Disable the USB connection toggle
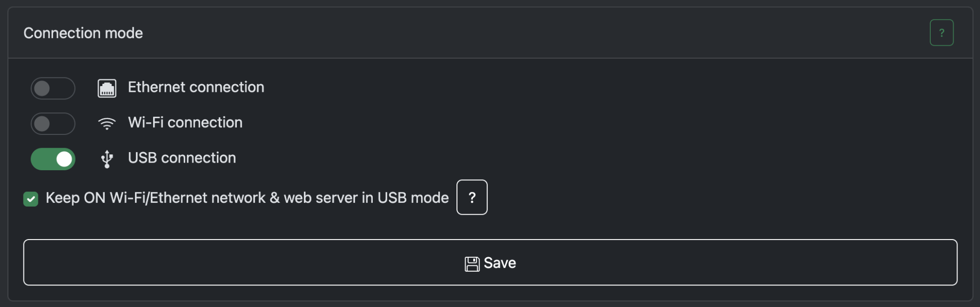980x307 pixels. pyautogui.click(x=53, y=158)
